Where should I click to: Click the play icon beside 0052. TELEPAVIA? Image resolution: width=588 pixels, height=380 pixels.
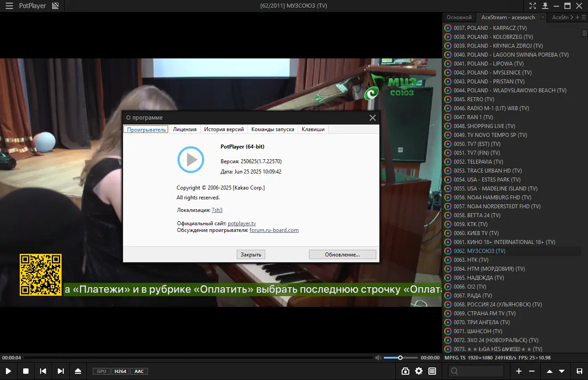pyautogui.click(x=448, y=162)
